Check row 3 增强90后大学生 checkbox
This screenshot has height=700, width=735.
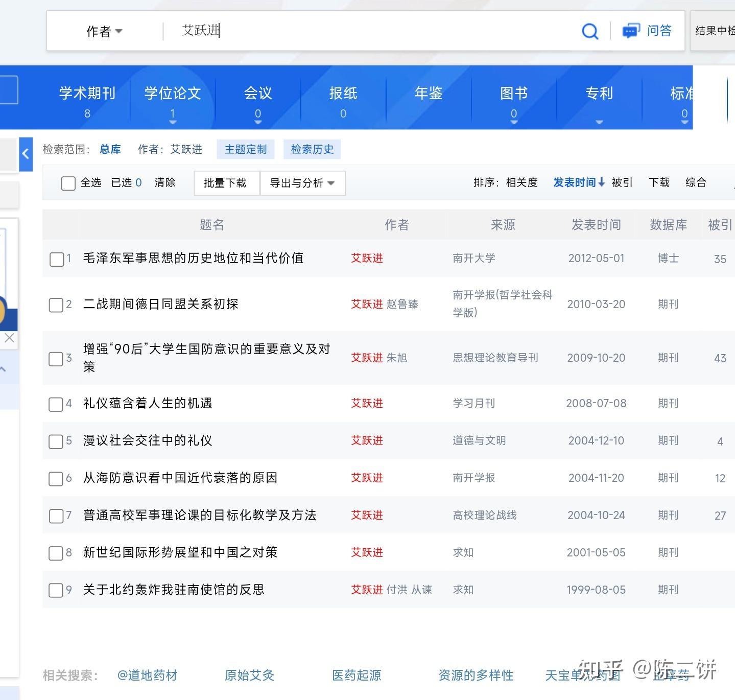coord(56,359)
